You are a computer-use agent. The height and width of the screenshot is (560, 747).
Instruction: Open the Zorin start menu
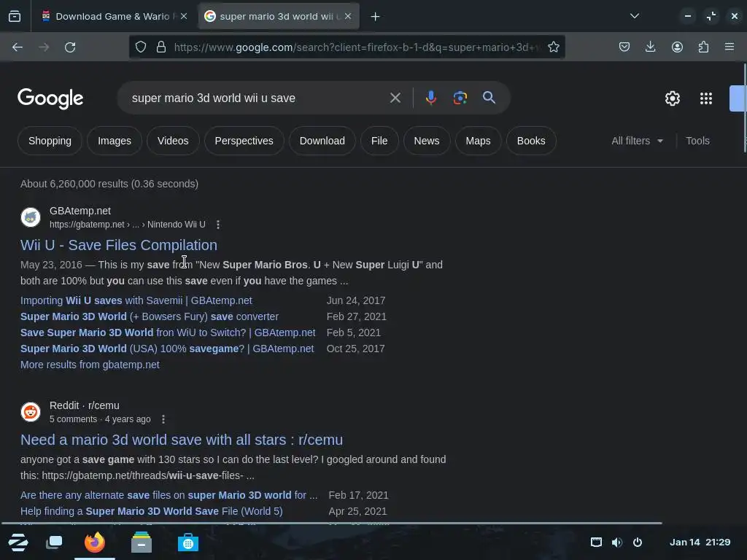click(x=18, y=542)
